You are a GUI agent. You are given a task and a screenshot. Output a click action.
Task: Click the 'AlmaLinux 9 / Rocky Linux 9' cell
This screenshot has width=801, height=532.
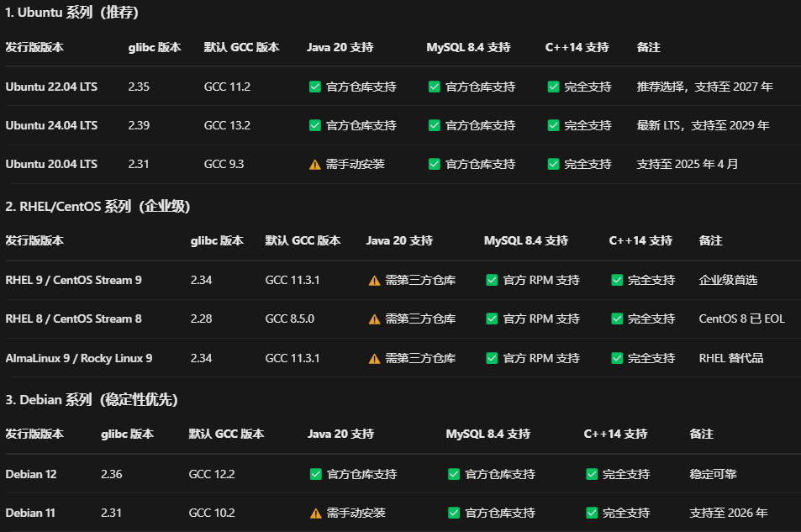click(x=79, y=358)
